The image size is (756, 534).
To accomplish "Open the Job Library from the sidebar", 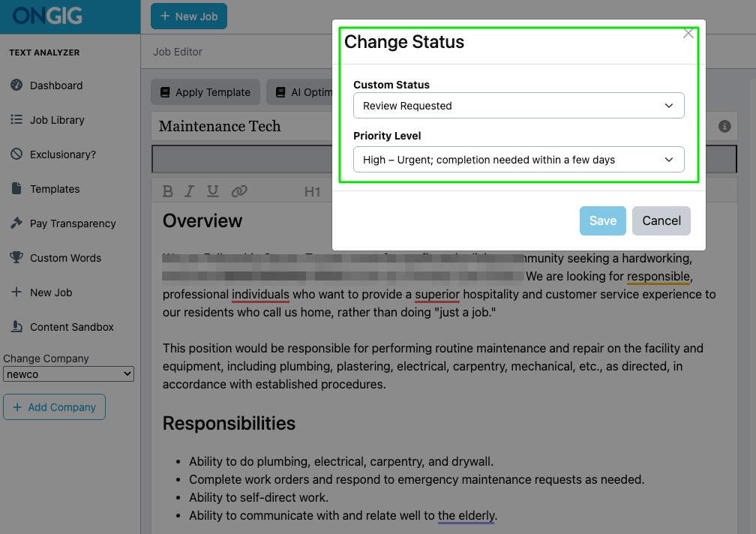I will (x=16, y=119).
